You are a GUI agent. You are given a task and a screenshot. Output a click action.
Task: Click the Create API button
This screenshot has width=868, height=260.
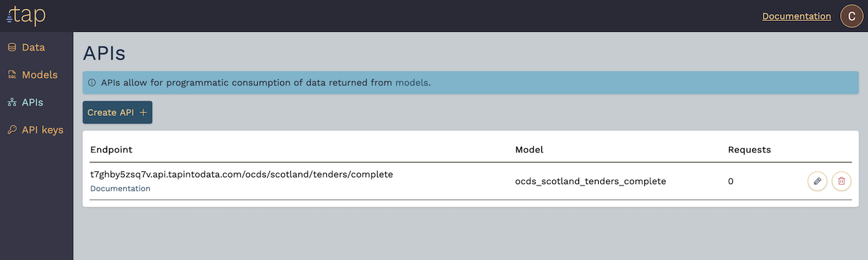[117, 112]
